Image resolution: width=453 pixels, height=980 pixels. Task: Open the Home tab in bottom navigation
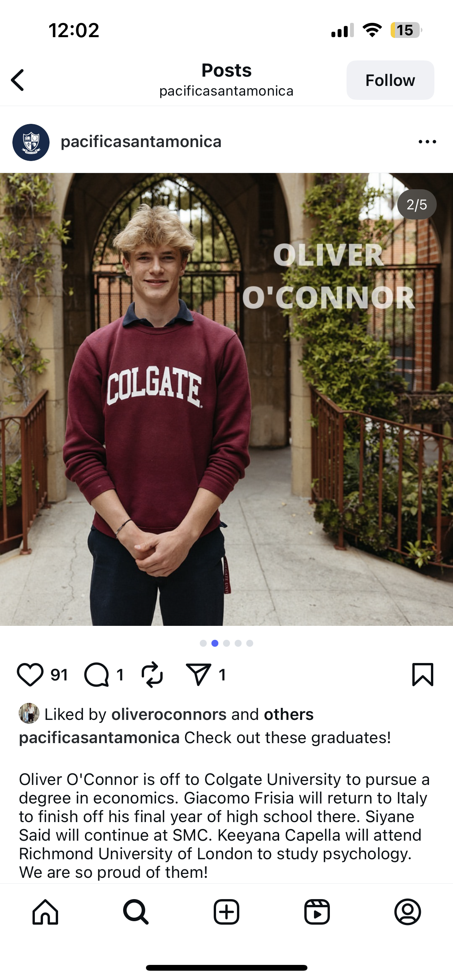click(x=45, y=912)
